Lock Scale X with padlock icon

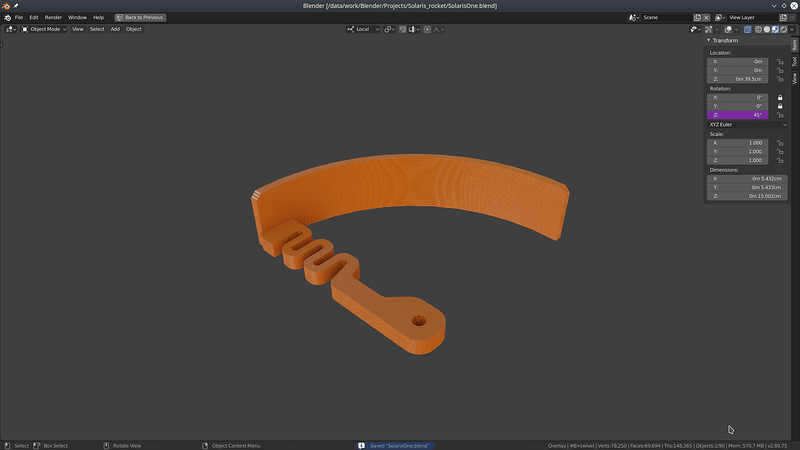(x=780, y=143)
